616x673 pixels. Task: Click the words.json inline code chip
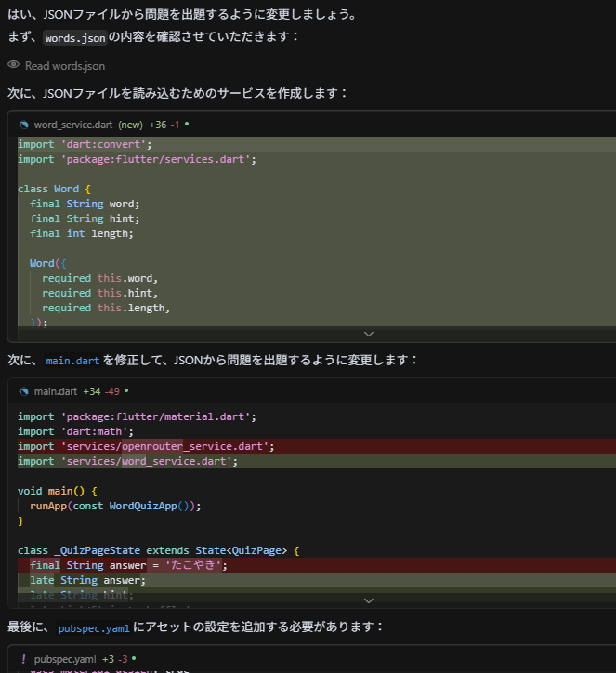pyautogui.click(x=75, y=38)
